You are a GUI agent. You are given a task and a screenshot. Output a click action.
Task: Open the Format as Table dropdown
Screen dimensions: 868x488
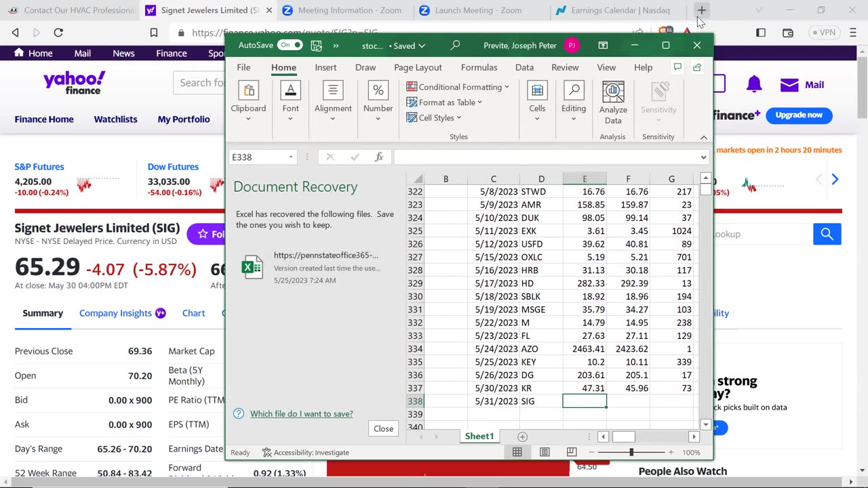click(444, 102)
